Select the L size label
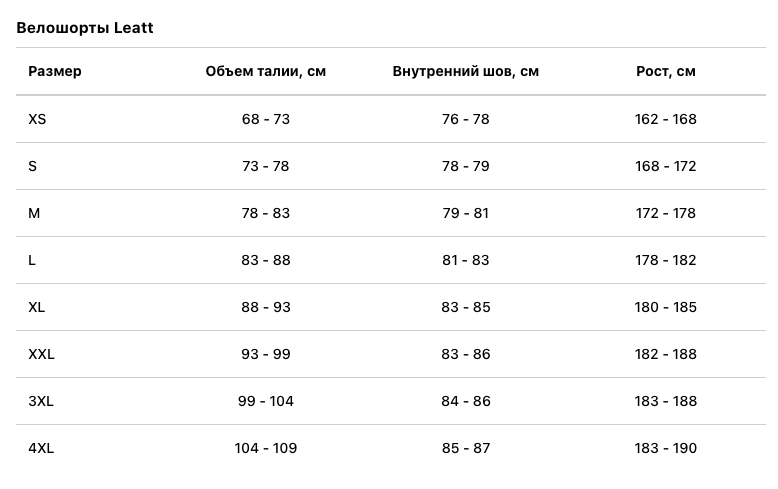The image size is (778, 489). click(32, 260)
